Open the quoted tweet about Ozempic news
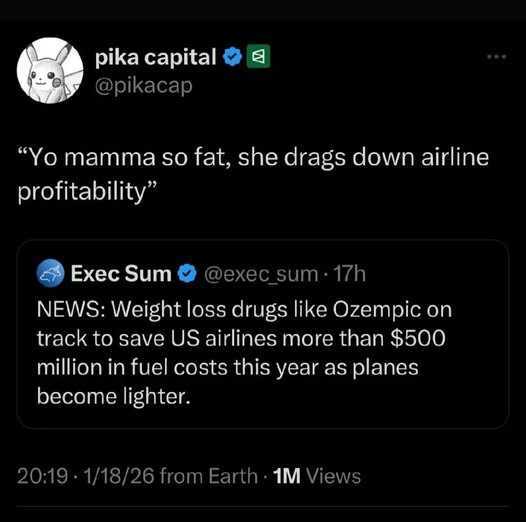526x522 pixels. (263, 334)
